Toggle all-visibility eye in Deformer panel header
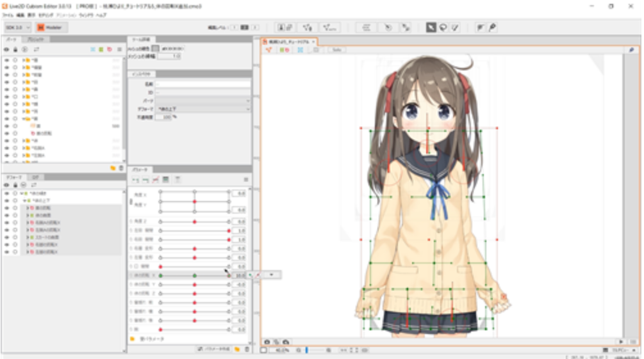This screenshot has width=644, height=359. 6,185
